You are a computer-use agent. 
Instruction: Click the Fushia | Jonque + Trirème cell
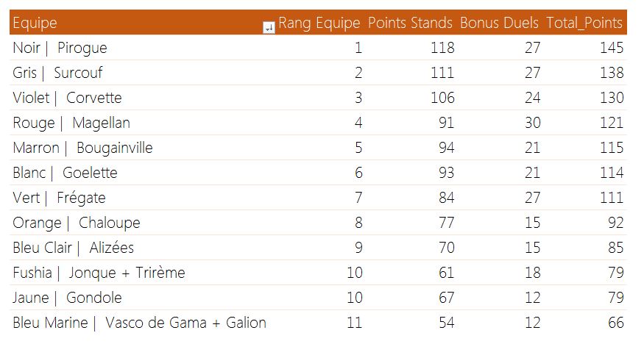99,273
